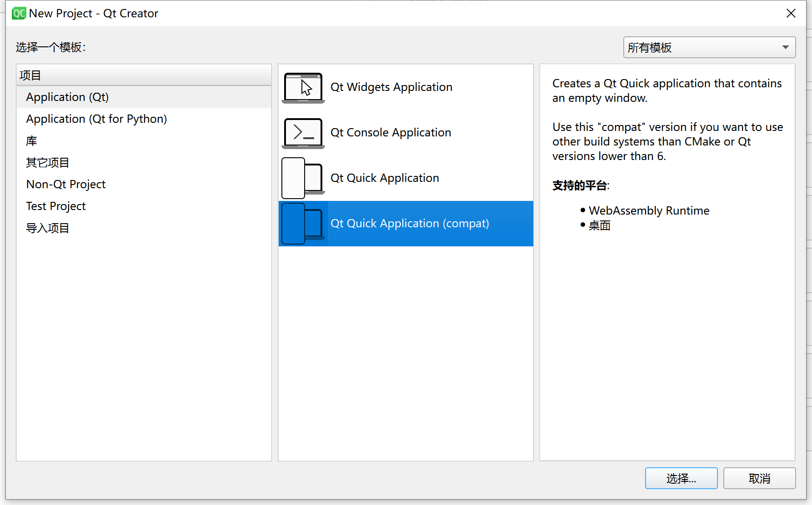Click the Qt Widgets Application icon
Screen dimensions: 812x505
303,88
